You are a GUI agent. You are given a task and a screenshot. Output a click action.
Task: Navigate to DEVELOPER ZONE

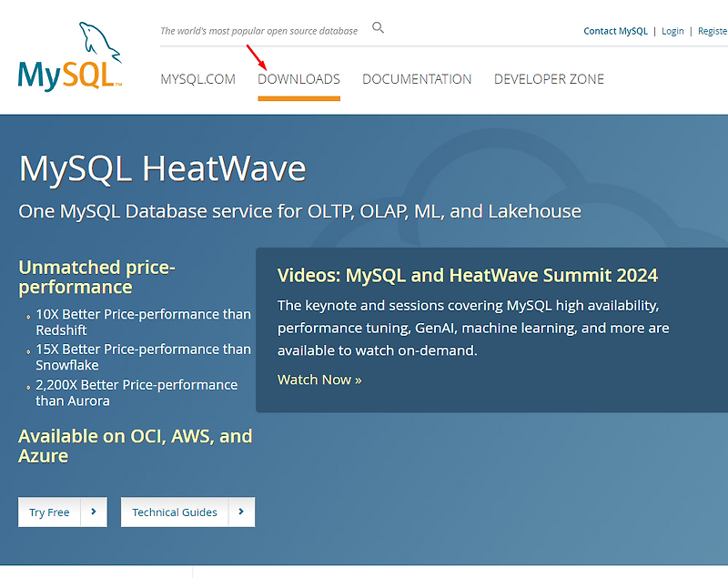[549, 79]
